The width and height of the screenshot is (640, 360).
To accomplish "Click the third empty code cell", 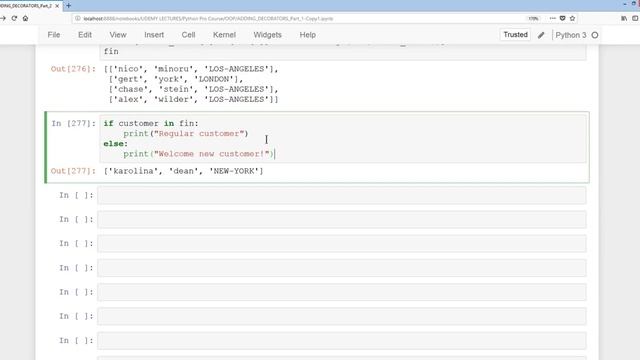I will click(x=342, y=244).
